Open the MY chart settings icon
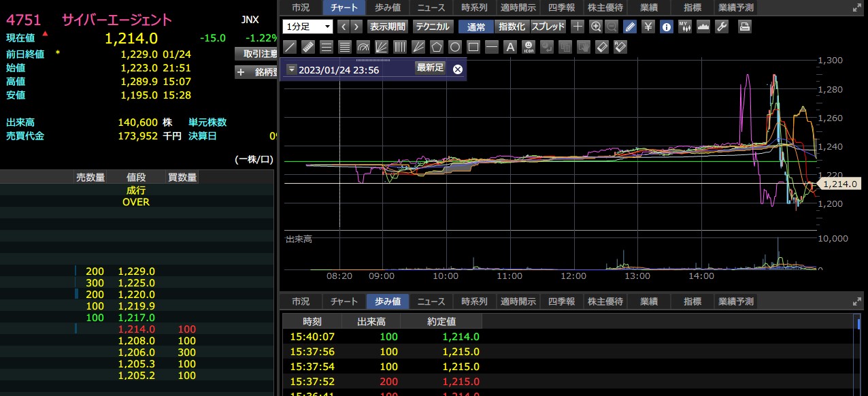The height and width of the screenshot is (396, 868). [685, 27]
